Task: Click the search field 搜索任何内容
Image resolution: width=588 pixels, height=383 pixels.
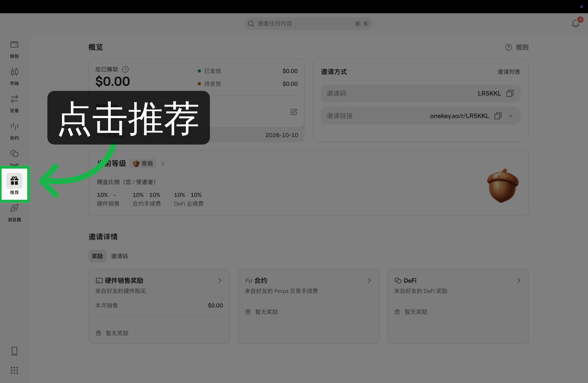Action: pyautogui.click(x=308, y=23)
